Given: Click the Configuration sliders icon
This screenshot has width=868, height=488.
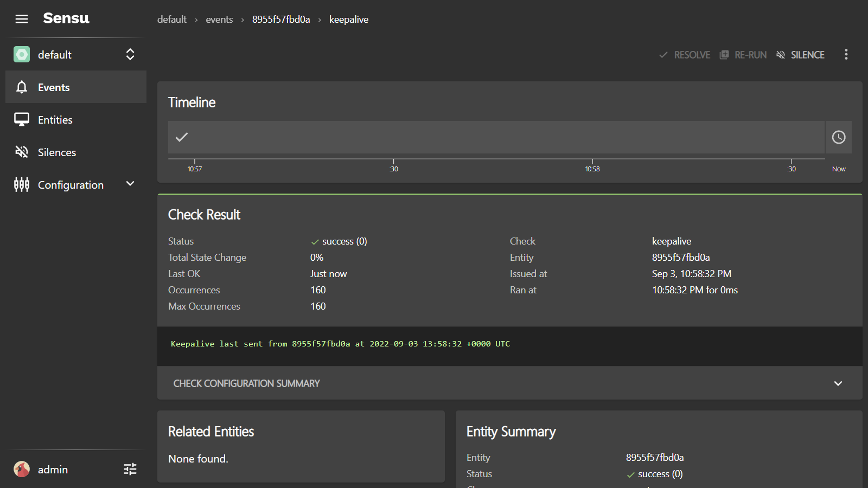Looking at the screenshot, I should 22,185.
